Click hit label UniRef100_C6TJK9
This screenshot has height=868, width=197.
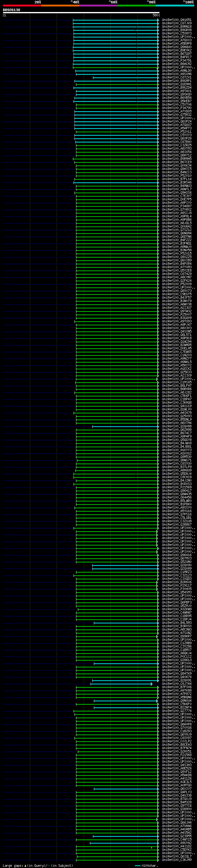click(176, 23)
